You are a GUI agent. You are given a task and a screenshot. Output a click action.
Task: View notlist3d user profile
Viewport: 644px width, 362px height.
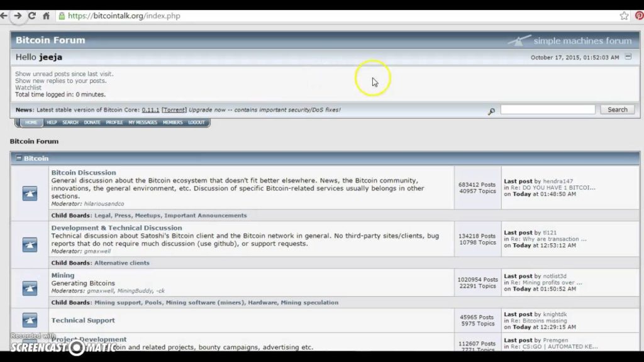[x=555, y=277]
